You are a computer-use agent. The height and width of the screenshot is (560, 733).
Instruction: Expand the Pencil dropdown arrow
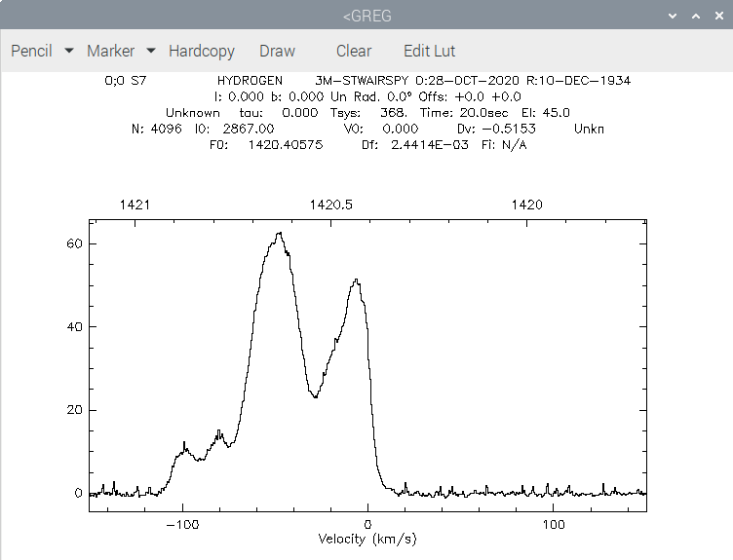(x=68, y=51)
